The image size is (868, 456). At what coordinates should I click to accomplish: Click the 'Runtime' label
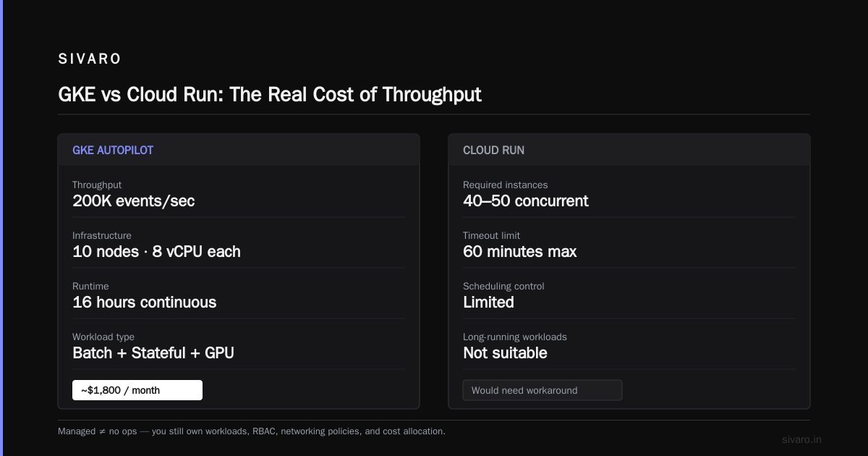[x=90, y=287]
